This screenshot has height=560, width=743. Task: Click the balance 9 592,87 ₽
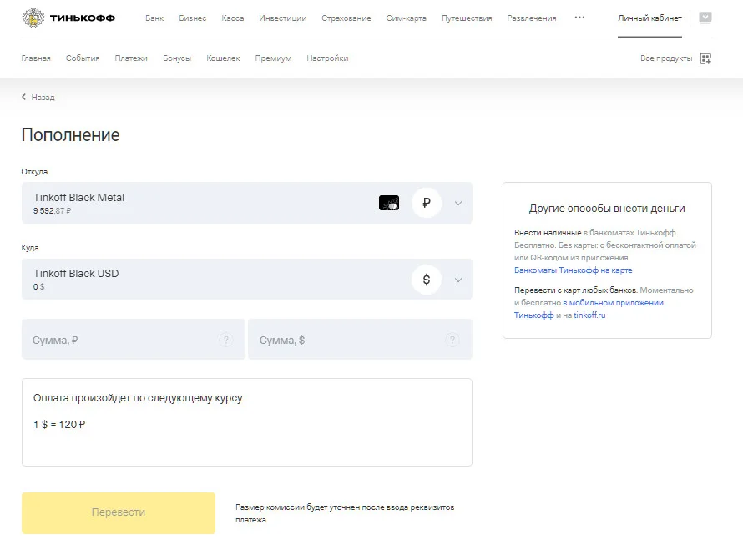coord(52,211)
